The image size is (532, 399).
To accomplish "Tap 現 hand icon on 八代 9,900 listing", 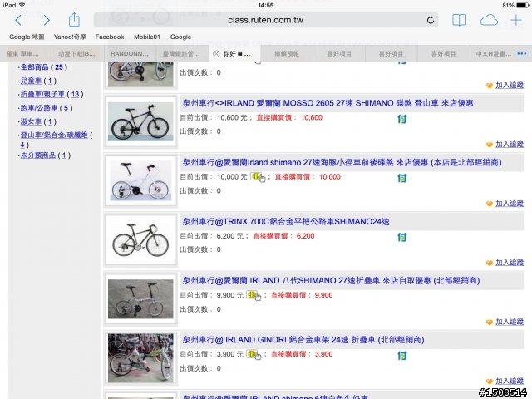I will [254, 295].
